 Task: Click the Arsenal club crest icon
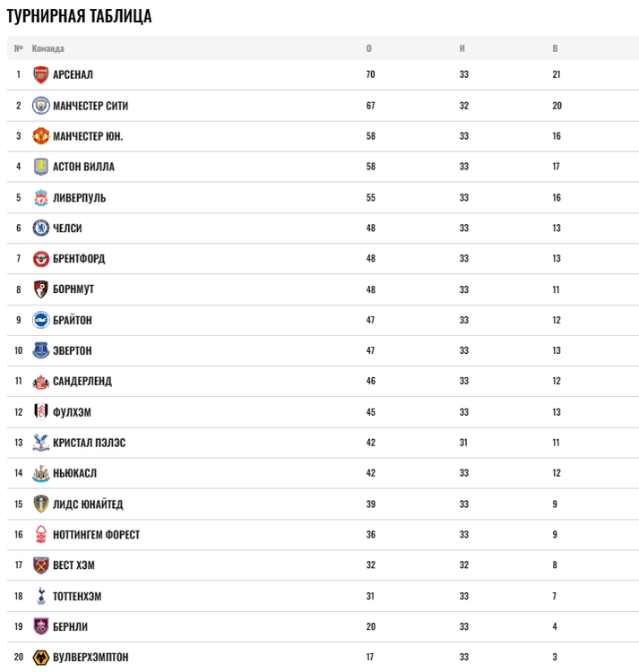(40, 75)
